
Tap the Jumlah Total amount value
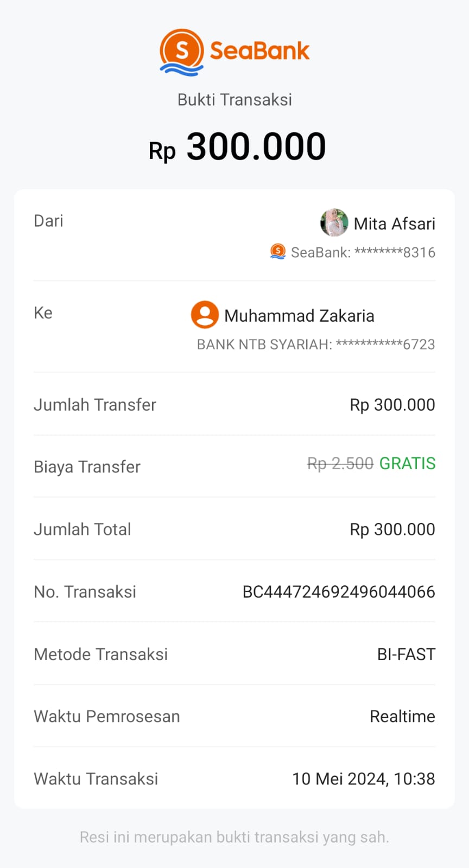click(x=392, y=529)
